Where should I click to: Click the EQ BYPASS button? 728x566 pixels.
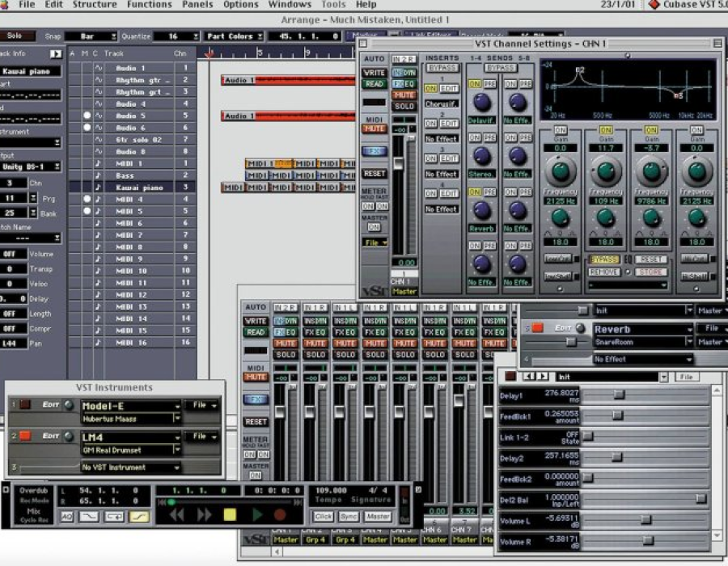pyautogui.click(x=604, y=260)
